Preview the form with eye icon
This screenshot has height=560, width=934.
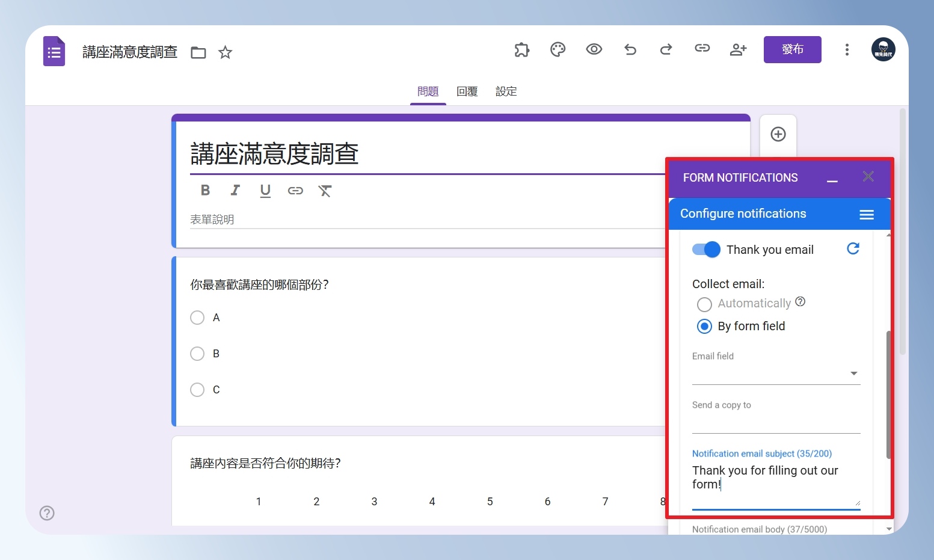coord(594,49)
